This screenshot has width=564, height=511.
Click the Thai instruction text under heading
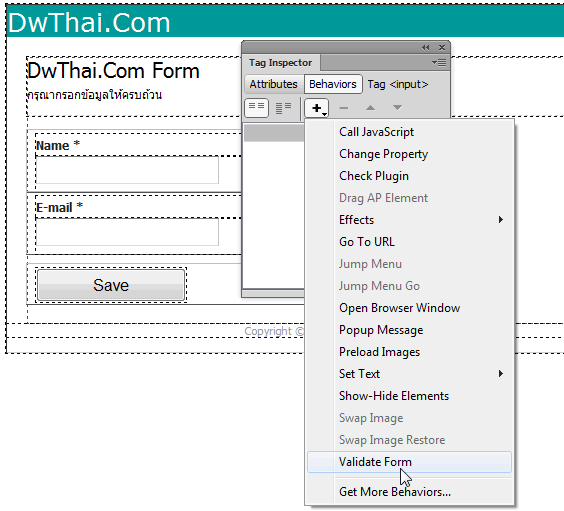(x=95, y=95)
